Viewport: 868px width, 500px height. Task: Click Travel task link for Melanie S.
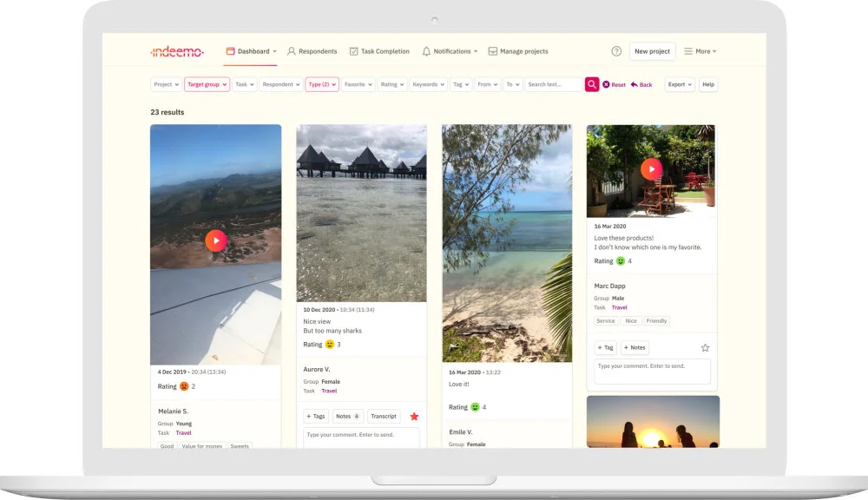point(183,433)
